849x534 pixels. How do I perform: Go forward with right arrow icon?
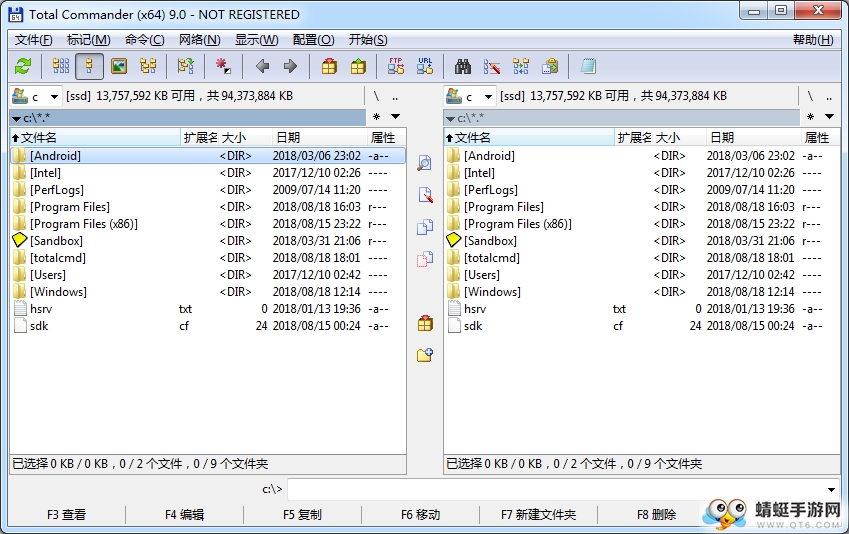click(291, 67)
